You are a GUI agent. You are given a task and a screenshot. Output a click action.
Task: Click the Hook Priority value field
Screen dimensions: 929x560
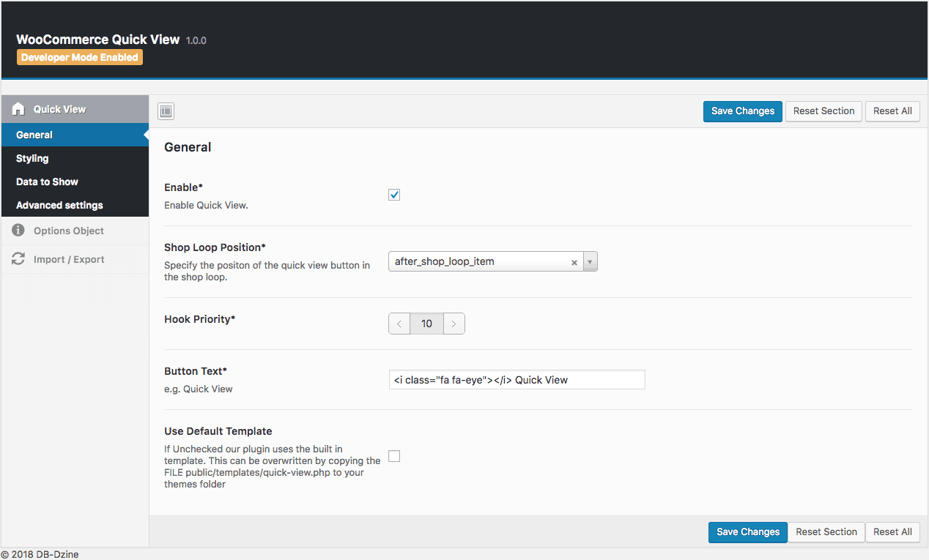coord(426,323)
